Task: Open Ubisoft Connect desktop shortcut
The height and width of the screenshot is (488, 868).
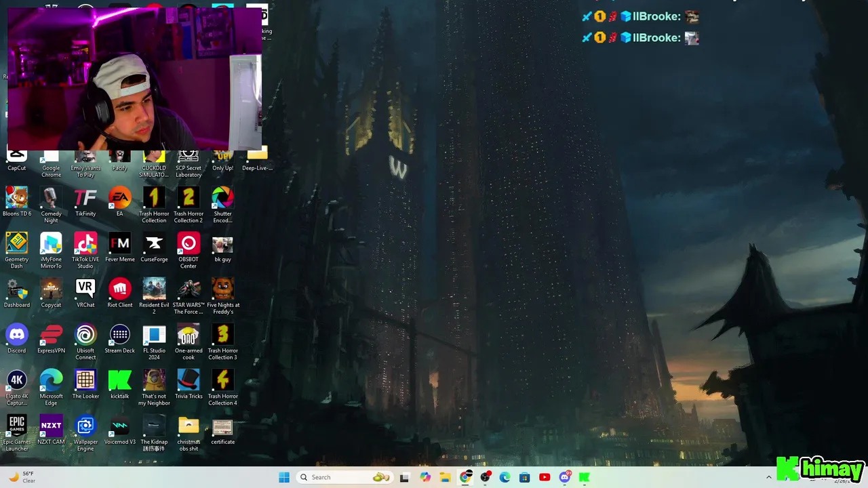Action: [x=85, y=342]
